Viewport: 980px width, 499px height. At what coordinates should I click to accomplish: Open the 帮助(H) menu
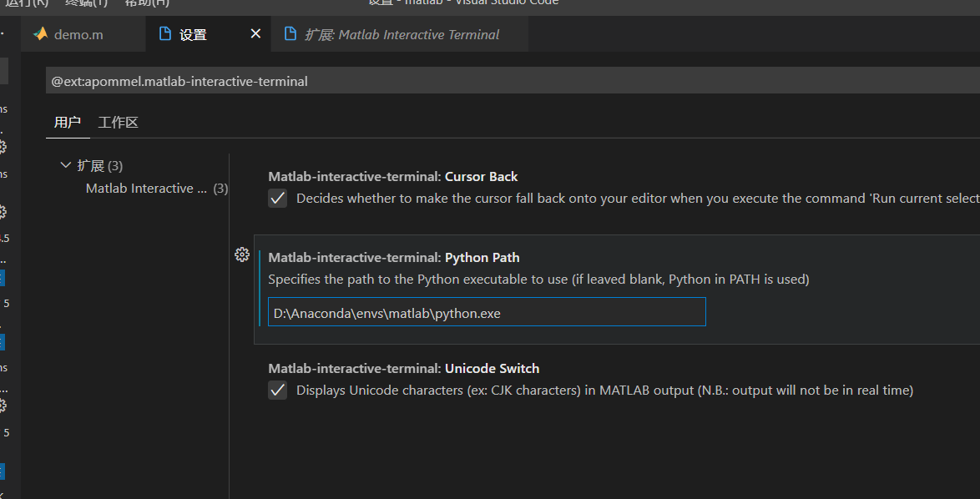coord(147,3)
